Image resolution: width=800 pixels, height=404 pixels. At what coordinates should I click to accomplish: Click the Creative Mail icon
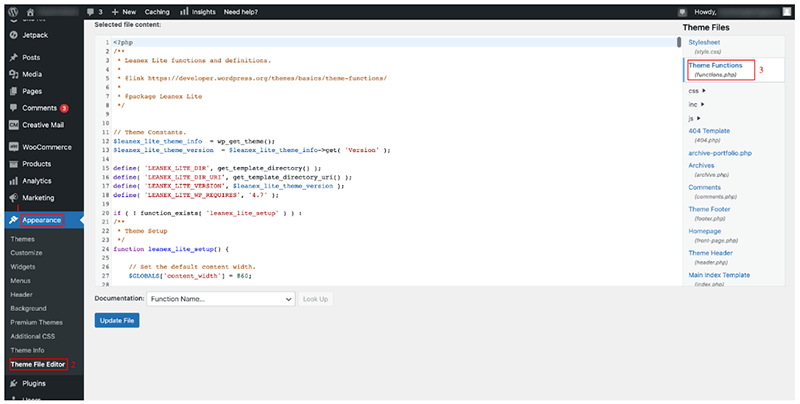[14, 125]
